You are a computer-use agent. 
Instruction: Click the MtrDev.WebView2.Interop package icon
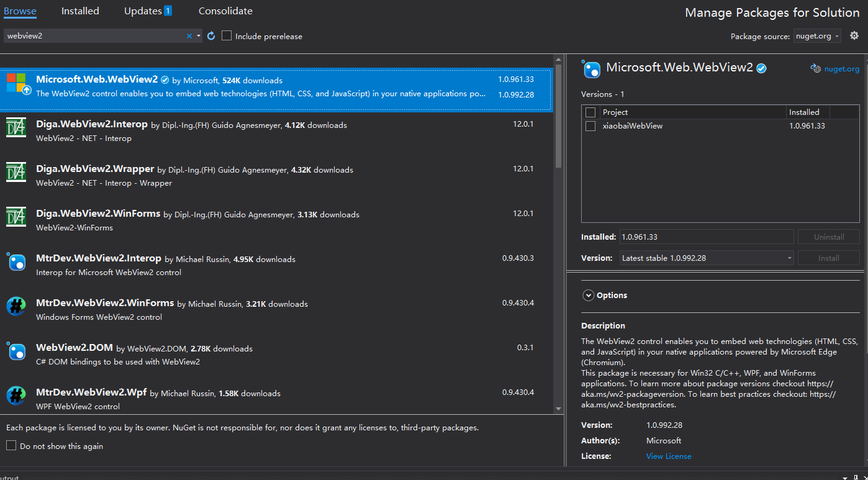tap(16, 261)
